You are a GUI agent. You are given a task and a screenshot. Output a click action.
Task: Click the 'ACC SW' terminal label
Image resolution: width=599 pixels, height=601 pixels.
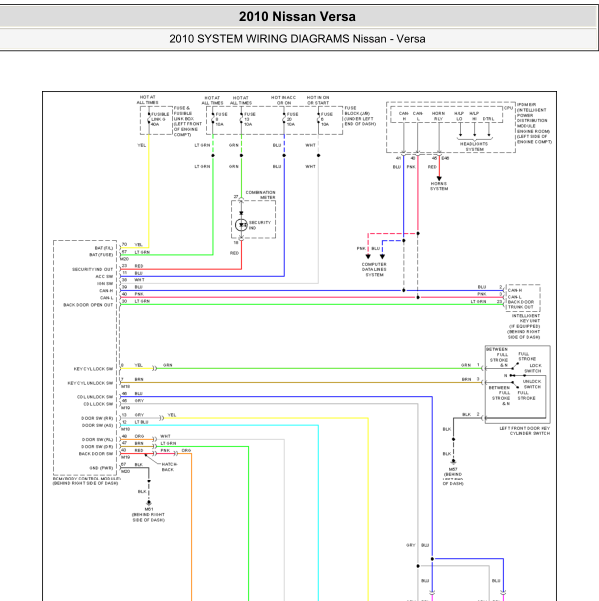click(104, 276)
